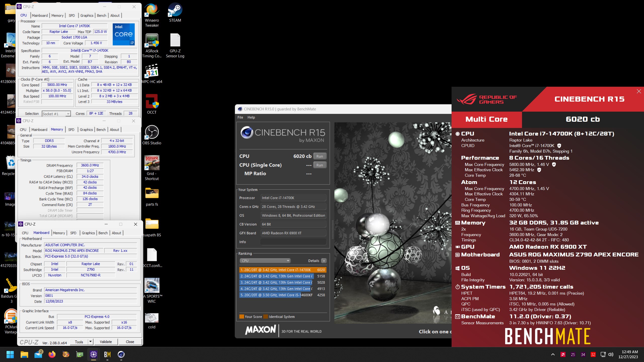Click the Cinebench Info input field

pyautogui.click(x=293, y=242)
